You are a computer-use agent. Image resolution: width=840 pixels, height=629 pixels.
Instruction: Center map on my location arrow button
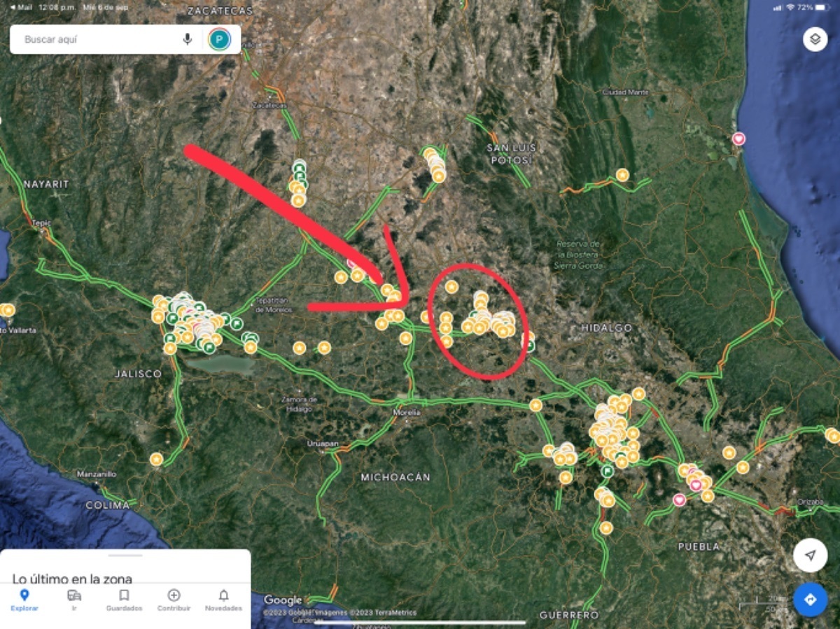point(810,556)
